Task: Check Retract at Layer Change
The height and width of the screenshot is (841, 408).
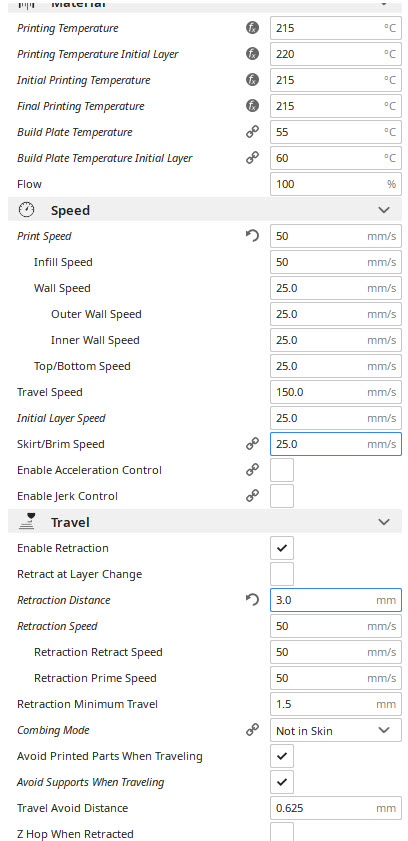Action: (x=282, y=574)
